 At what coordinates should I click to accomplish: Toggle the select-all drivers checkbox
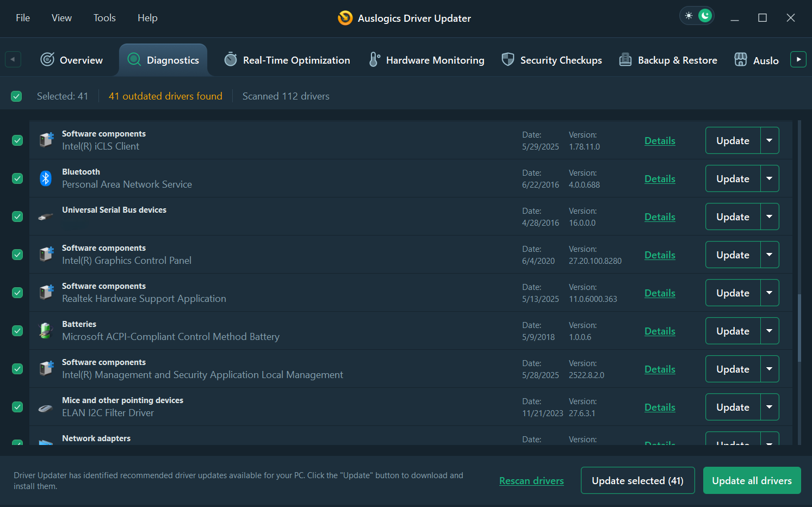click(16, 96)
